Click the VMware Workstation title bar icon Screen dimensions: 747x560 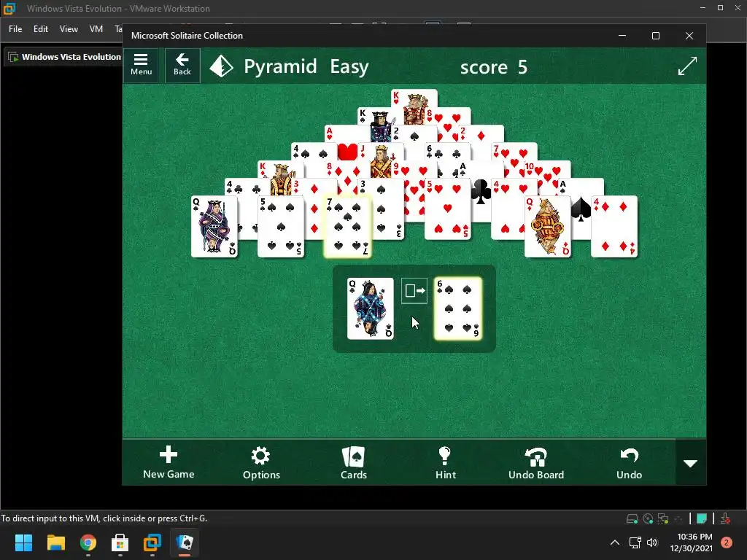[9, 8]
